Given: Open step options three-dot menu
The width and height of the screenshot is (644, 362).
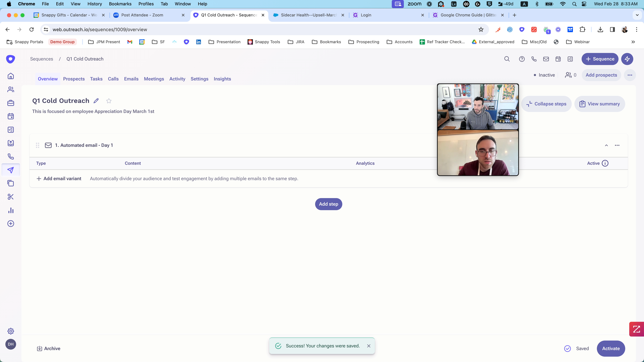Looking at the screenshot, I should pos(617,145).
